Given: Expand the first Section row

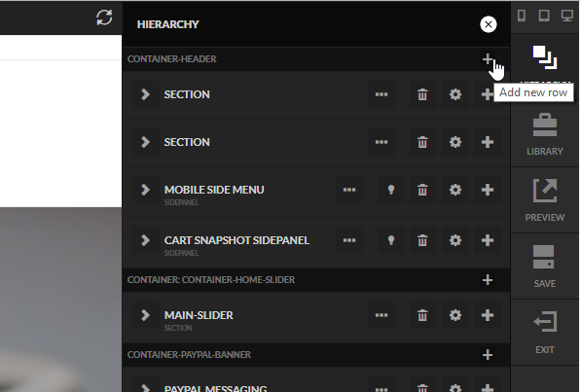Looking at the screenshot, I should tap(145, 94).
